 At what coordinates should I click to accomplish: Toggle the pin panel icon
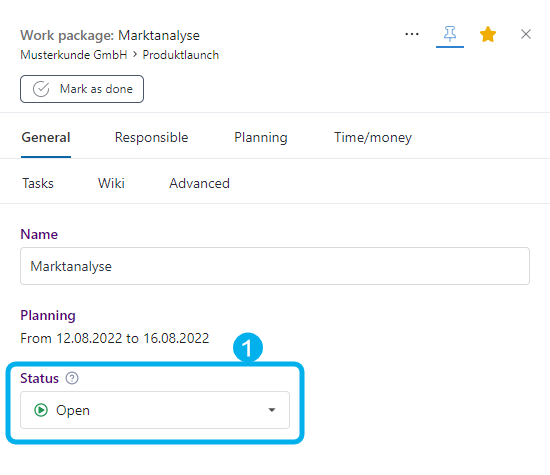tap(450, 34)
